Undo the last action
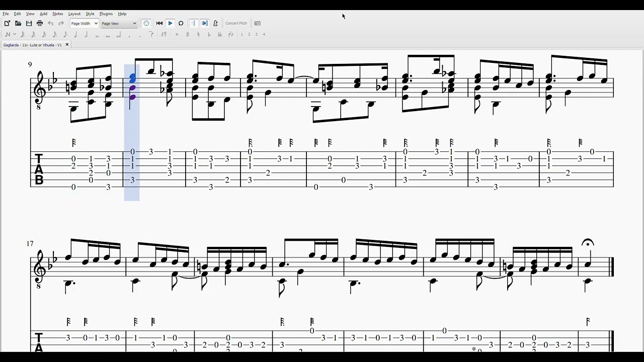Image resolution: width=644 pixels, height=362 pixels. tap(50, 23)
